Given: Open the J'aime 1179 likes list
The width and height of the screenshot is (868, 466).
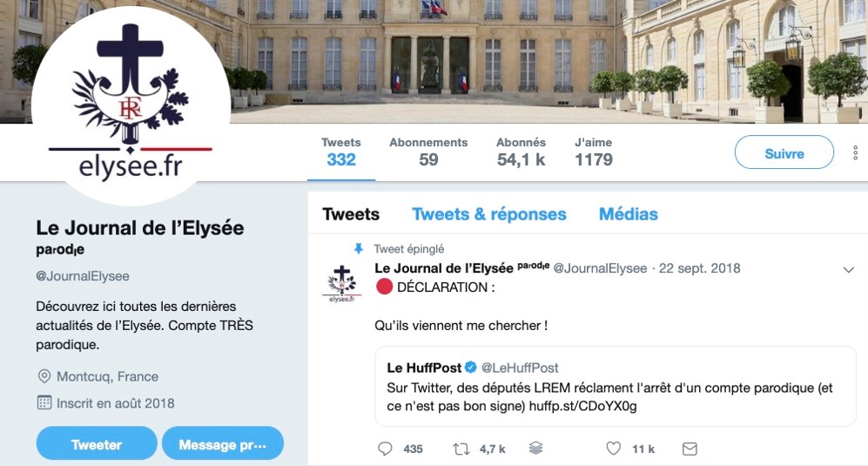Looking at the screenshot, I should (x=594, y=152).
